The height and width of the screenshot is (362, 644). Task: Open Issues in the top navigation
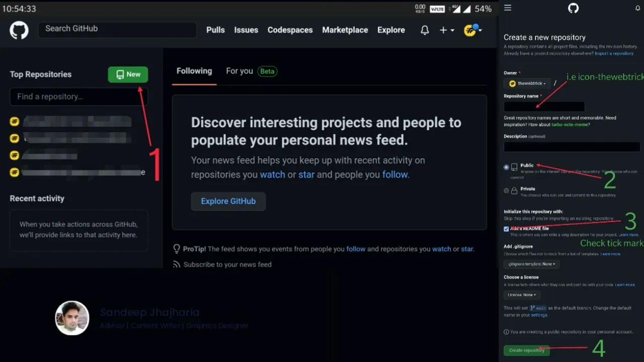[246, 30]
